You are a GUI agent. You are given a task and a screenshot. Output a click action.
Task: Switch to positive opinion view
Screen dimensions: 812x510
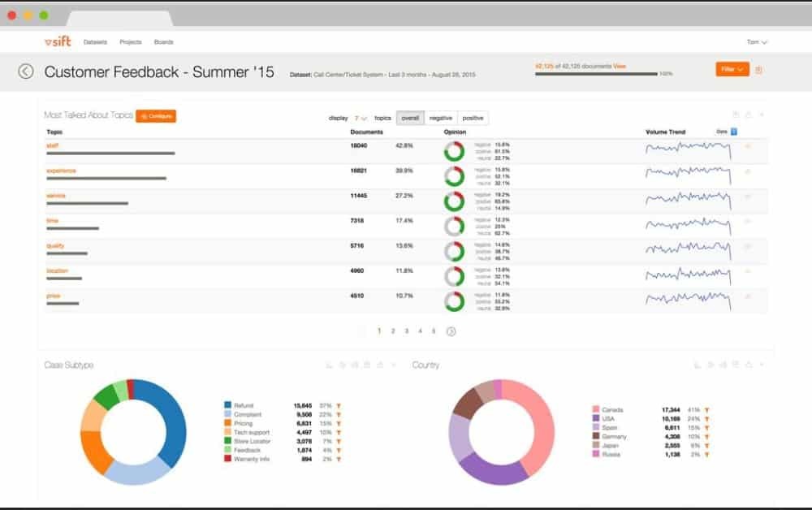tap(473, 118)
